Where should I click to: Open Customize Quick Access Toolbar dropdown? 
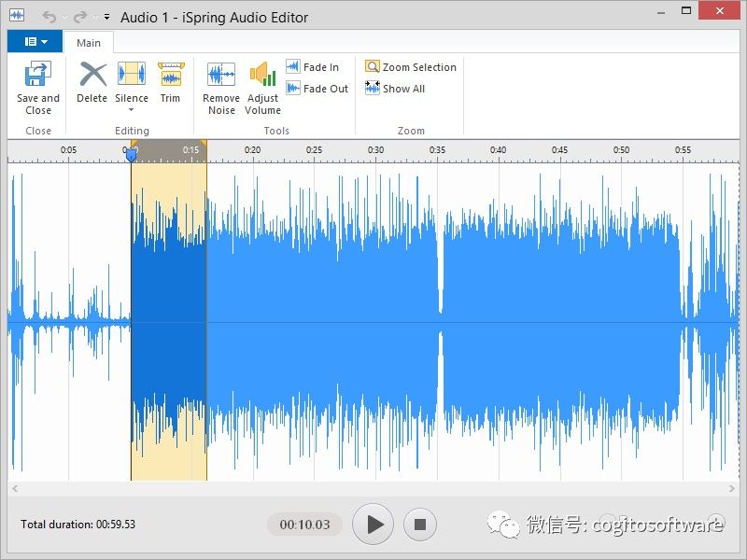[x=106, y=17]
